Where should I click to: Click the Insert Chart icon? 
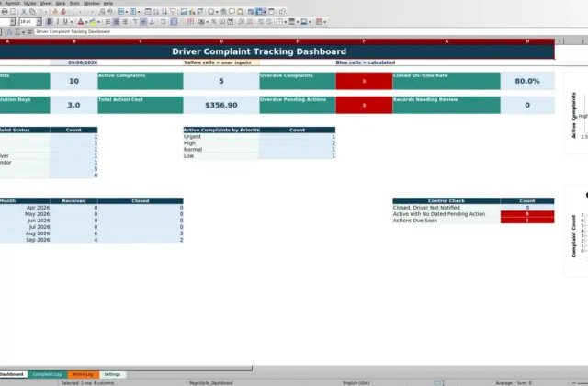(x=192, y=12)
